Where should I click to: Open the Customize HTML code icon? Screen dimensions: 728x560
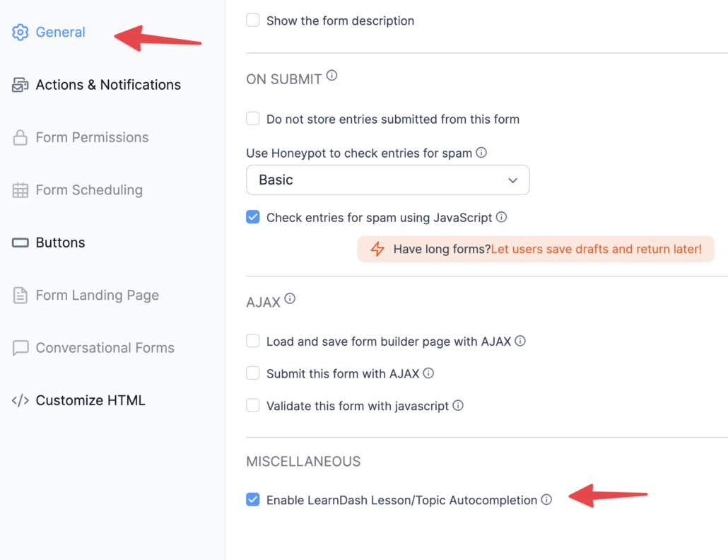pyautogui.click(x=20, y=400)
